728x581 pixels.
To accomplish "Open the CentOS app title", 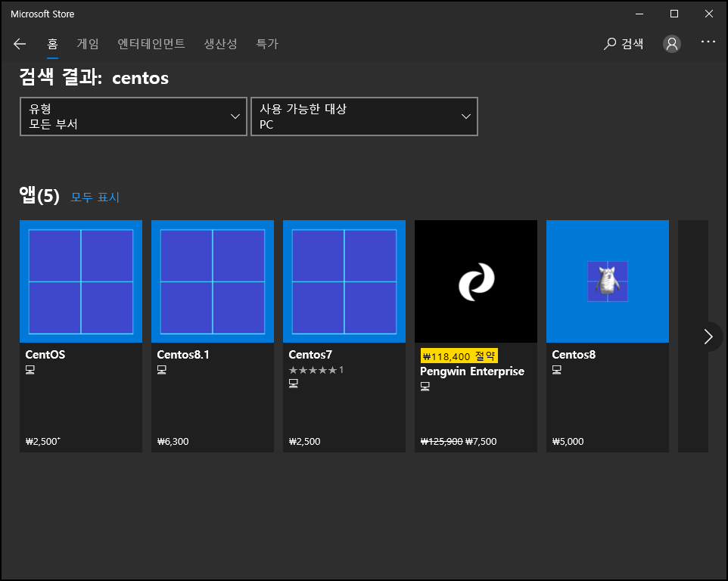I will click(45, 355).
